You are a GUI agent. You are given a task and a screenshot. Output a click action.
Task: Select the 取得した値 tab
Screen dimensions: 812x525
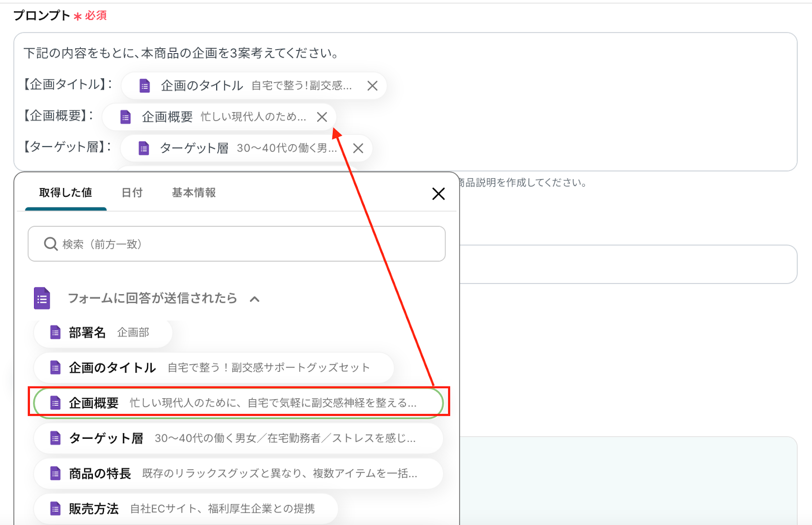click(x=65, y=193)
